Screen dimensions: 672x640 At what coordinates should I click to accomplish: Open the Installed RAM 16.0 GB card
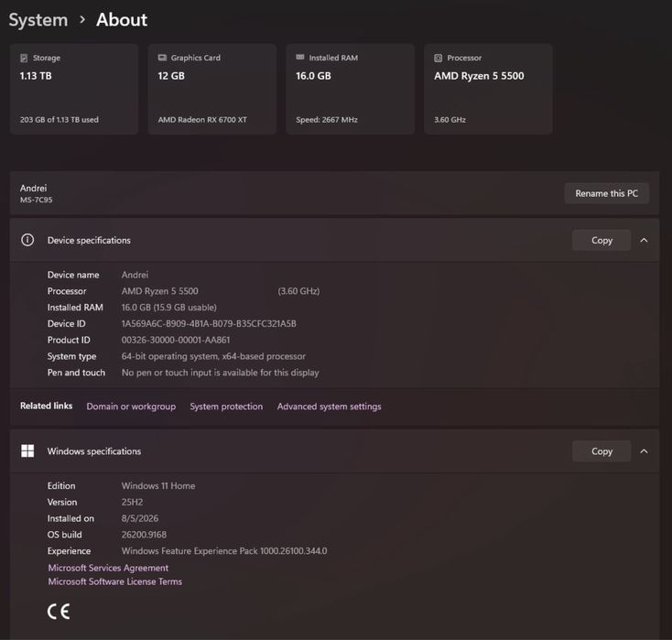[350, 89]
